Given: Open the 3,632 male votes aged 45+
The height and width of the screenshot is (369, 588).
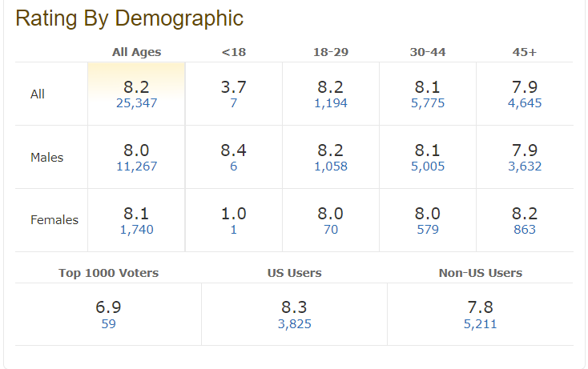Looking at the screenshot, I should [525, 166].
